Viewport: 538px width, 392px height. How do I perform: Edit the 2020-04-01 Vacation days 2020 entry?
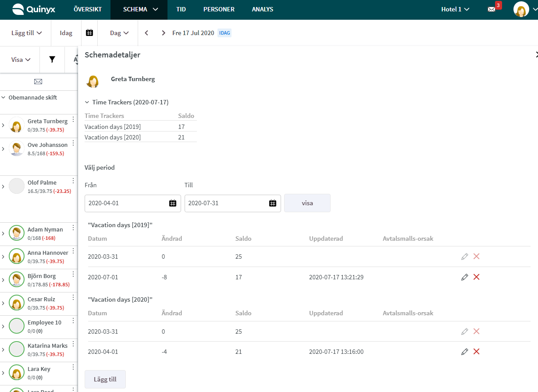click(x=465, y=352)
